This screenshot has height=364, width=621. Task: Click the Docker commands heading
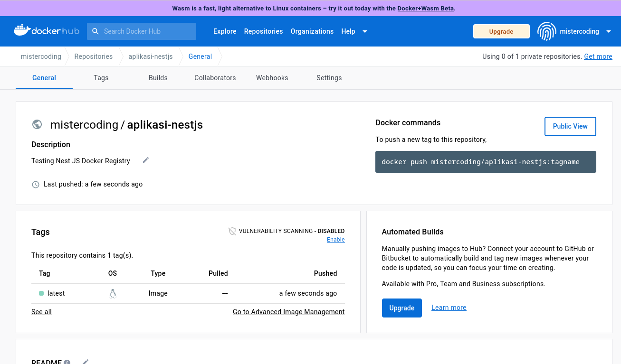pos(408,122)
